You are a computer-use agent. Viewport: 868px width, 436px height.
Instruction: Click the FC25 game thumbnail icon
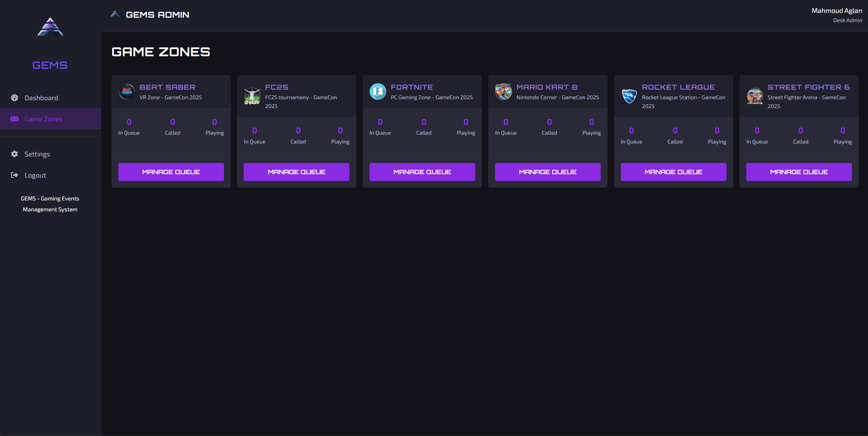click(252, 96)
